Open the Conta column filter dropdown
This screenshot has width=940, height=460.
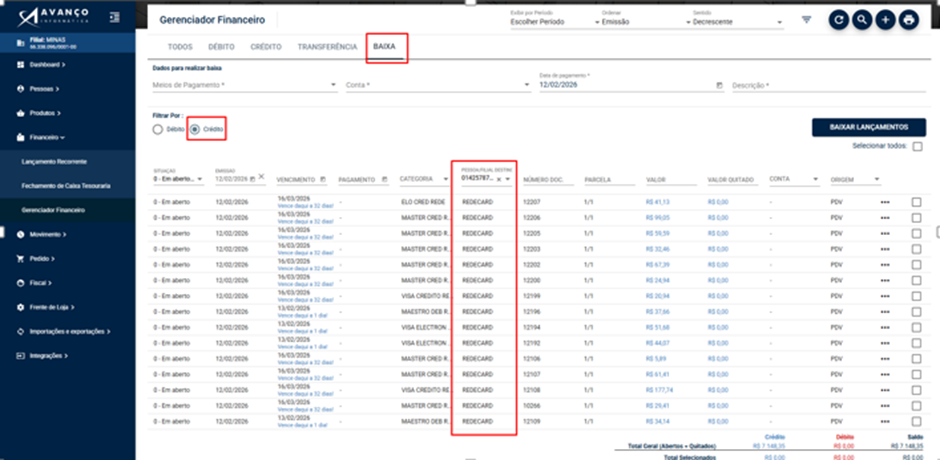[x=794, y=179]
